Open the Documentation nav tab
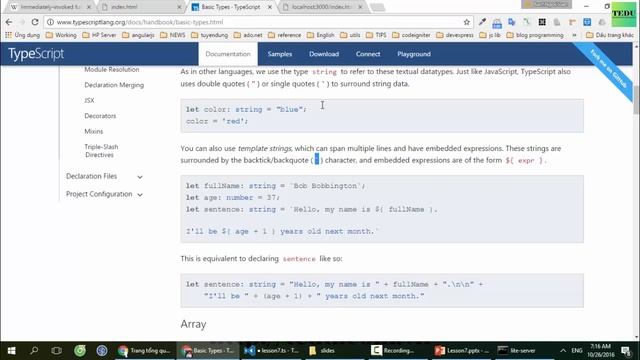The height and width of the screenshot is (360, 640). pos(228,54)
